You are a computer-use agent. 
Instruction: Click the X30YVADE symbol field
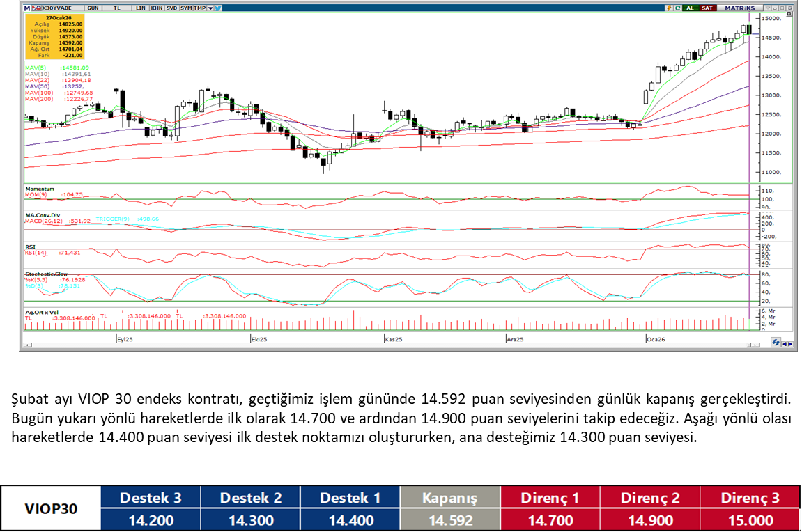click(58, 8)
